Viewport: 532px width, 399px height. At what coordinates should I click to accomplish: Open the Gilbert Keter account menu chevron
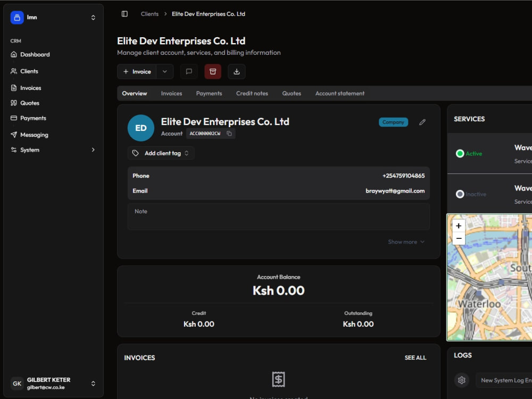coord(93,384)
